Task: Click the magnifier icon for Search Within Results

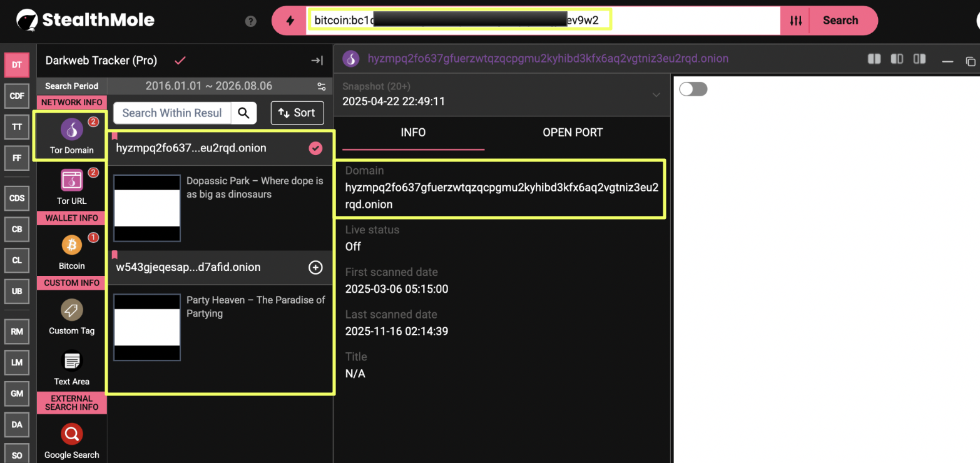Action: [x=244, y=113]
